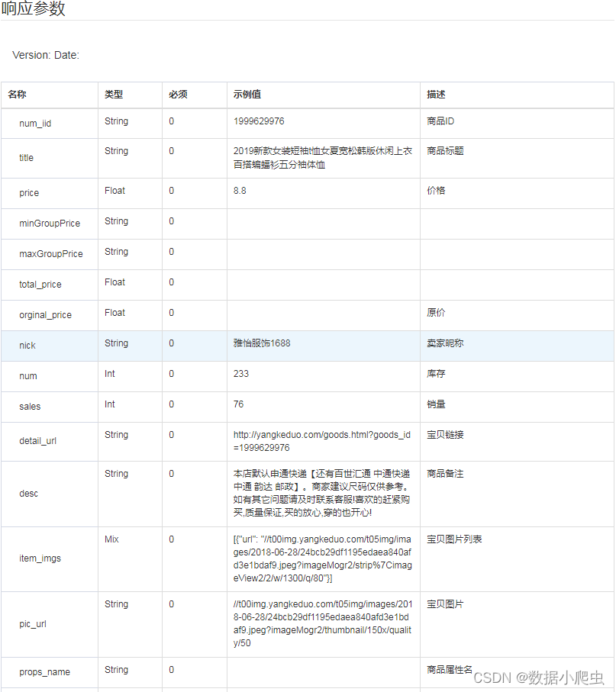Select the 'num' parameter name
Screen dimensions: 616x692
pyautogui.click(x=28, y=376)
